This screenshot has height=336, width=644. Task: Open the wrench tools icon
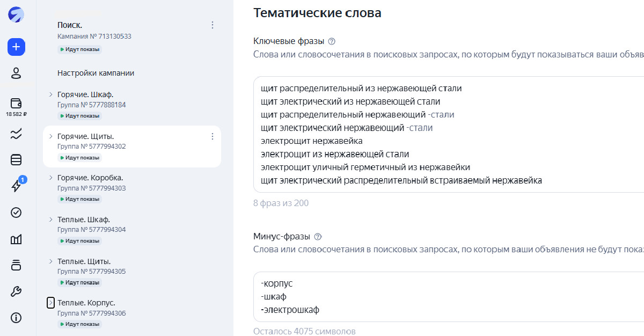tap(16, 292)
